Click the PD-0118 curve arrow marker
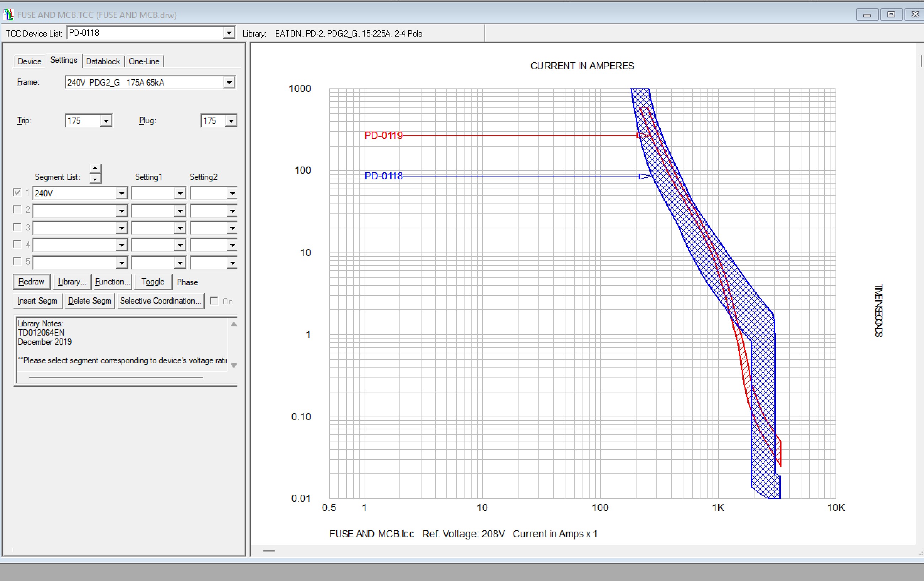The height and width of the screenshot is (581, 924). point(644,176)
